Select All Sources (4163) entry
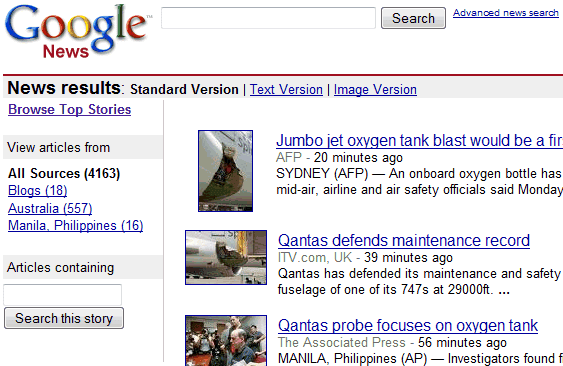Screen dimensions: 563x366 64,173
